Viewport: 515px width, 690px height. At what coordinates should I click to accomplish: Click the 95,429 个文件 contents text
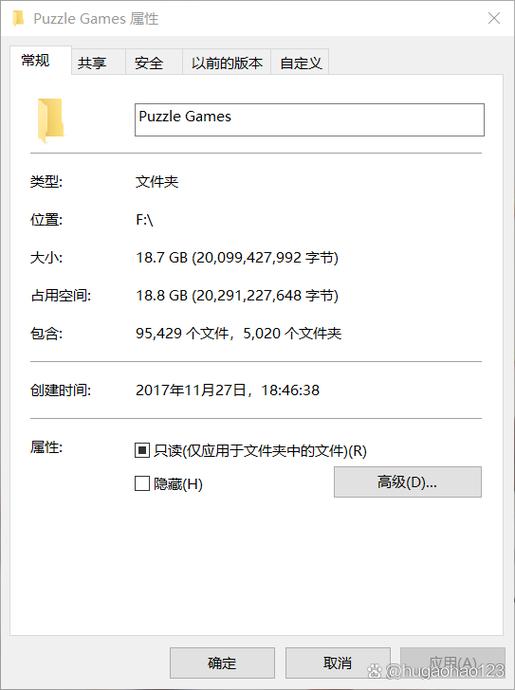(x=238, y=333)
